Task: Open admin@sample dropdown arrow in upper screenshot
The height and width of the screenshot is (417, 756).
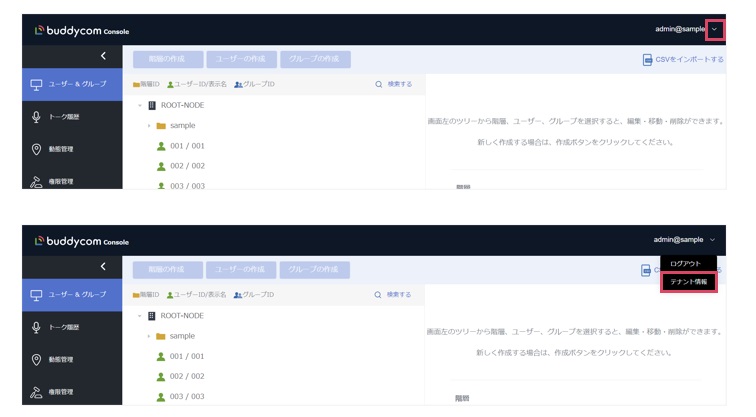Action: pos(715,29)
